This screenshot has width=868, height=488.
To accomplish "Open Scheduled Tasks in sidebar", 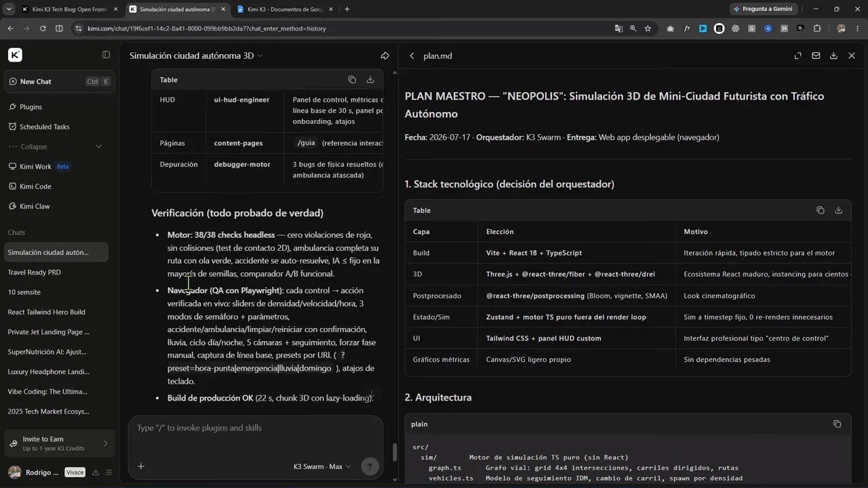I will point(45,127).
